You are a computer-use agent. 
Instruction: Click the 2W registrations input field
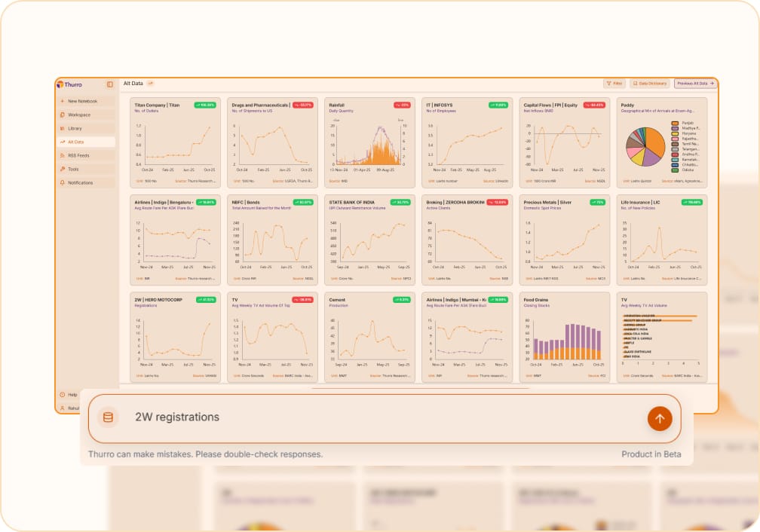click(302, 416)
